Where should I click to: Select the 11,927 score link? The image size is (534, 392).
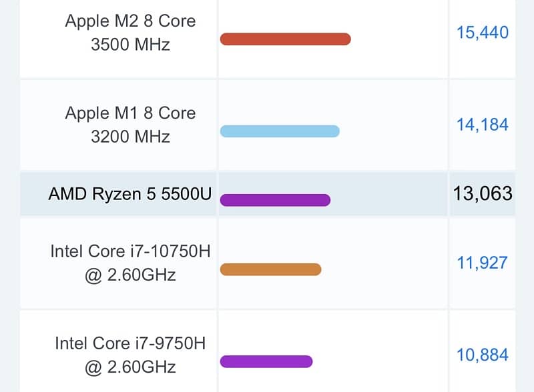point(482,263)
